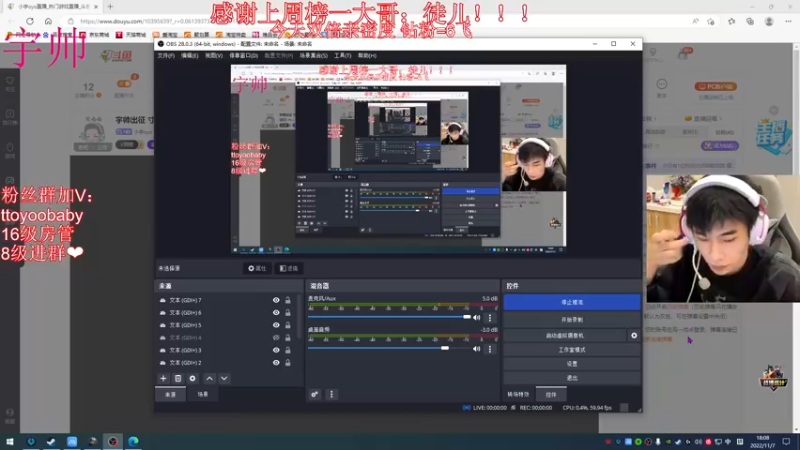Open OBS Studio taskbar icon
Viewport: 800px width, 450px height.
[x=113, y=441]
